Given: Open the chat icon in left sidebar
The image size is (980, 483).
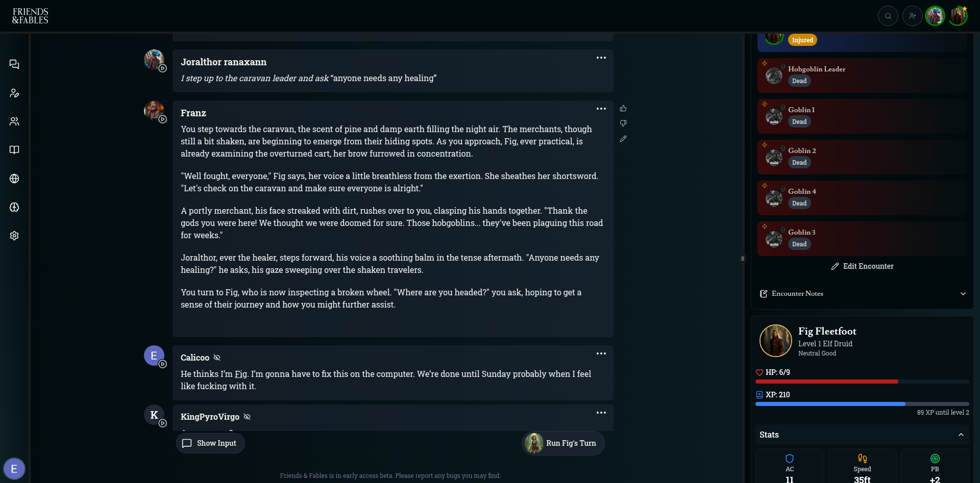Looking at the screenshot, I should (x=14, y=64).
